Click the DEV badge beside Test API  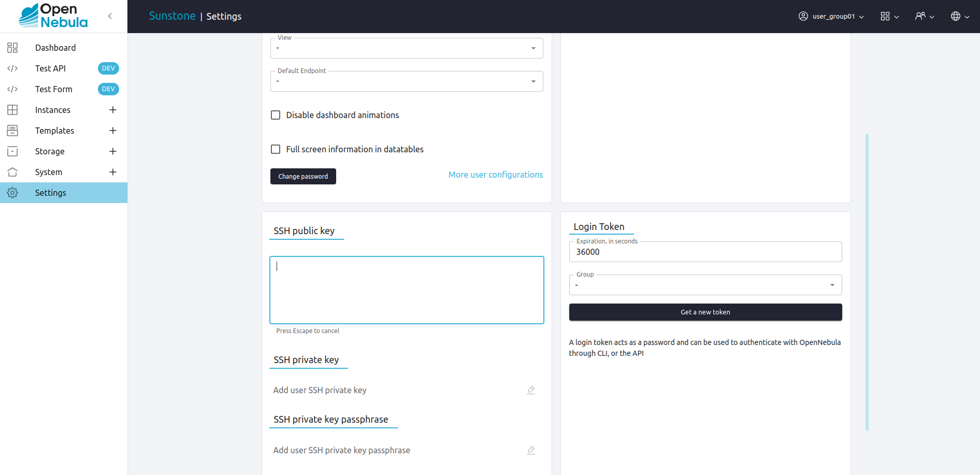click(108, 68)
